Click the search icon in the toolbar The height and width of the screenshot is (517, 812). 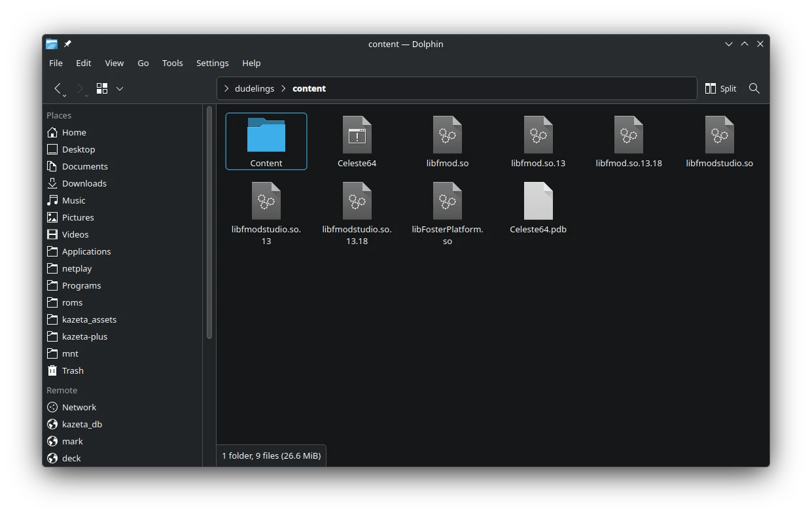(x=753, y=88)
